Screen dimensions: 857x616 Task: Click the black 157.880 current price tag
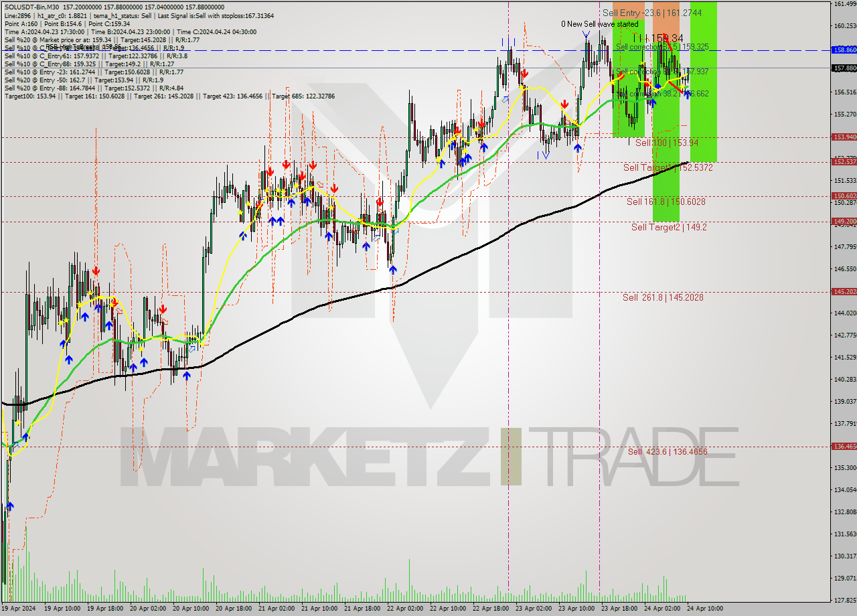(844, 68)
